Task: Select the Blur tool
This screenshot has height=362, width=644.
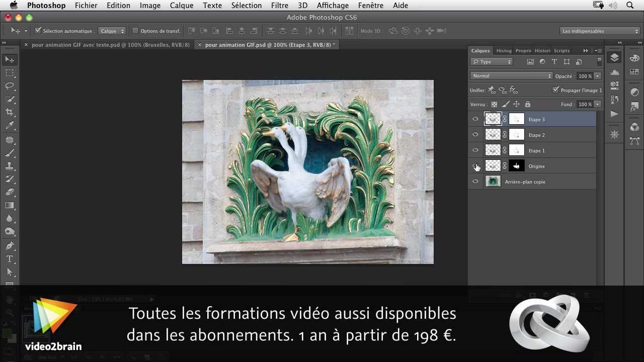Action: (x=10, y=218)
